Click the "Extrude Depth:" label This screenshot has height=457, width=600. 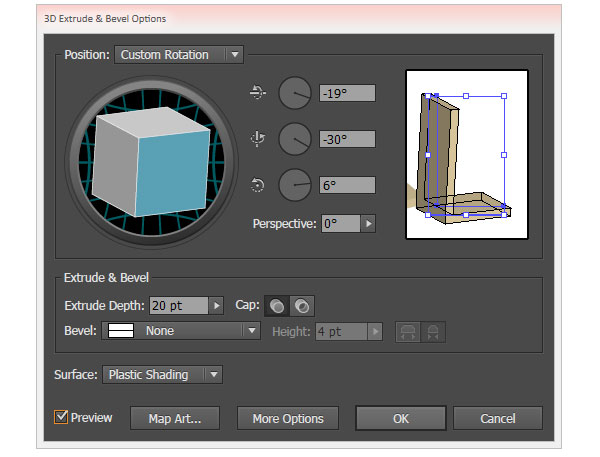click(x=104, y=306)
